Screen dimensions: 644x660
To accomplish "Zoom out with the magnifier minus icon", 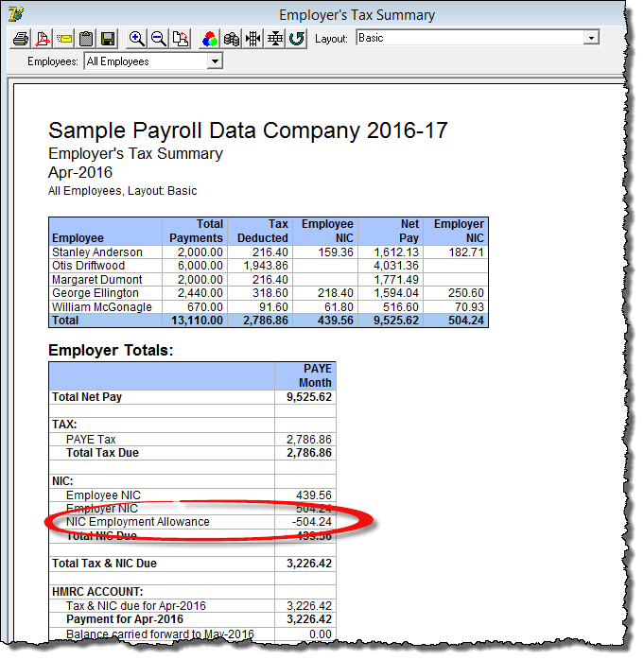I will [x=159, y=39].
